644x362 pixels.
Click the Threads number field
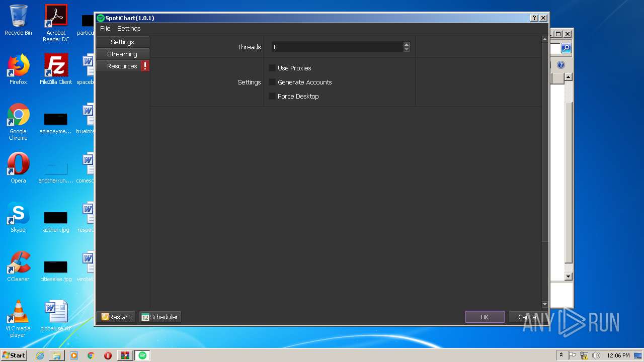(337, 47)
